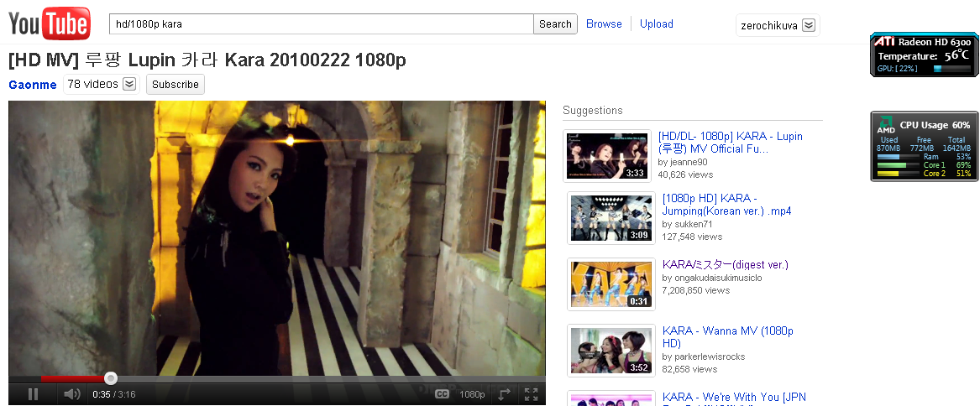Toggle the expand player size icon

point(505,394)
